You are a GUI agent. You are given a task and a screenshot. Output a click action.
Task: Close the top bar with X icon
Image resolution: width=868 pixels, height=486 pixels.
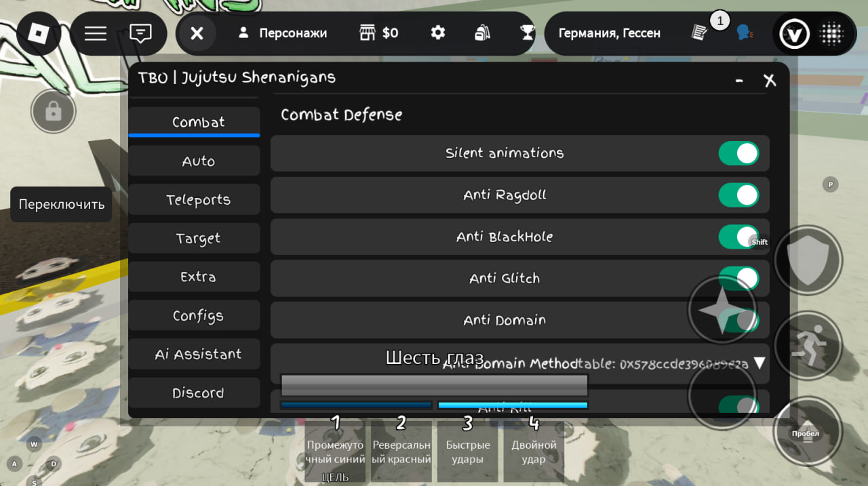(197, 33)
